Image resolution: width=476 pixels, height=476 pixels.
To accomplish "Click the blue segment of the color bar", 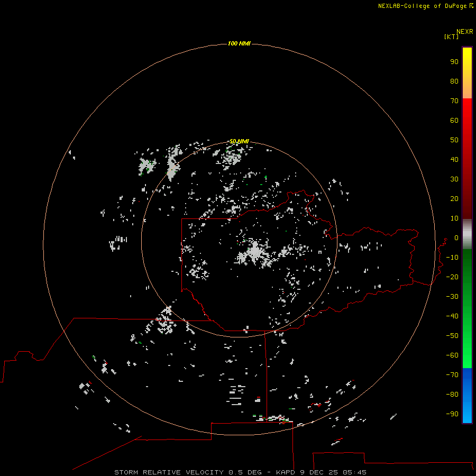I will tap(467, 395).
